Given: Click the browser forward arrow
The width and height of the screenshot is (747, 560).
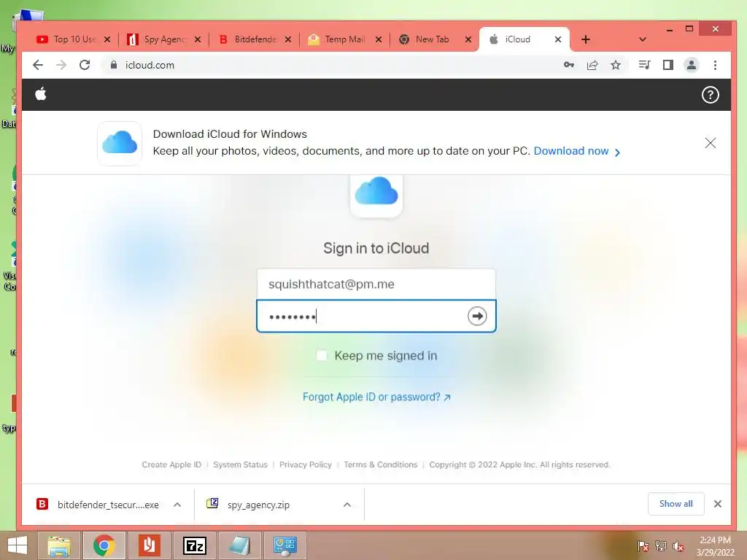Looking at the screenshot, I should [x=61, y=65].
